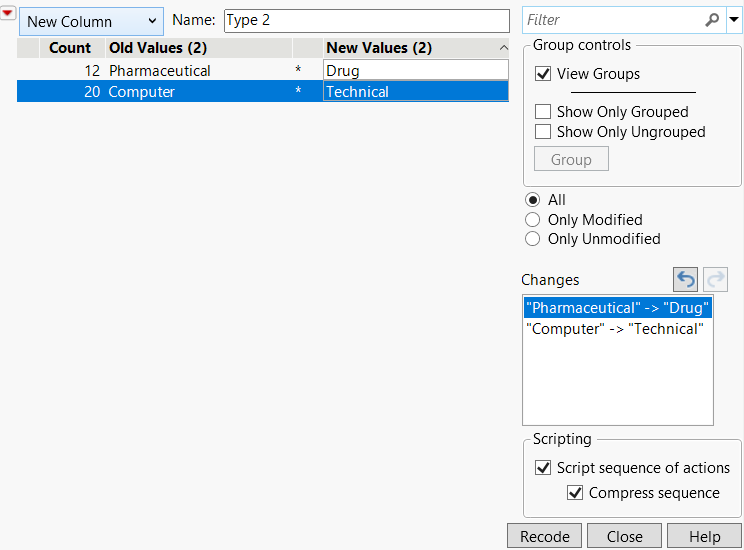Open the New Column dropdown
744x550 pixels.
[x=91, y=21]
